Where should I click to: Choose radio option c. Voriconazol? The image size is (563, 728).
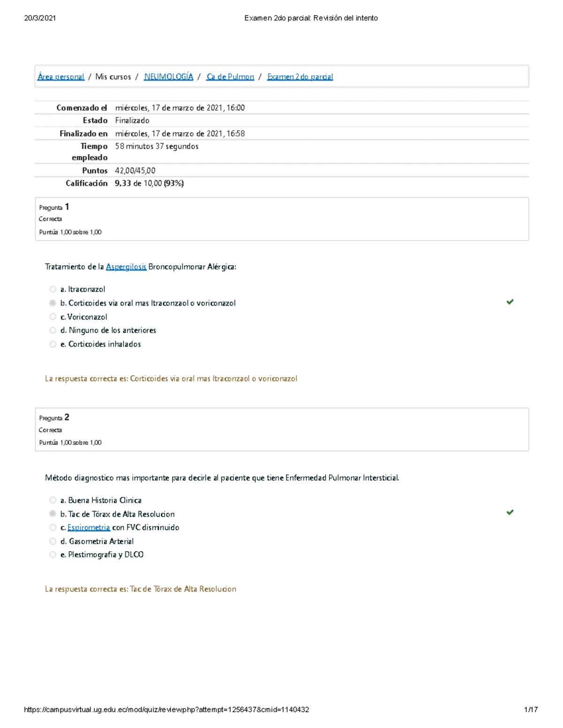pos(53,317)
